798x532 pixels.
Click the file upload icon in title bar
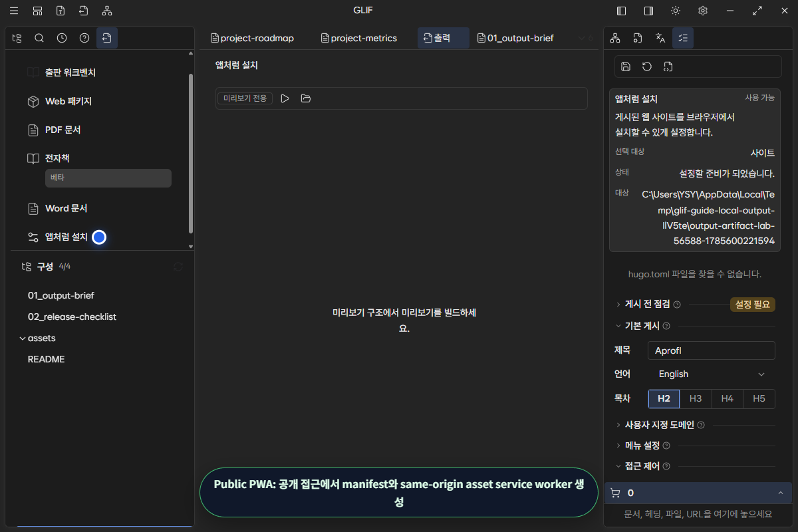(x=61, y=11)
